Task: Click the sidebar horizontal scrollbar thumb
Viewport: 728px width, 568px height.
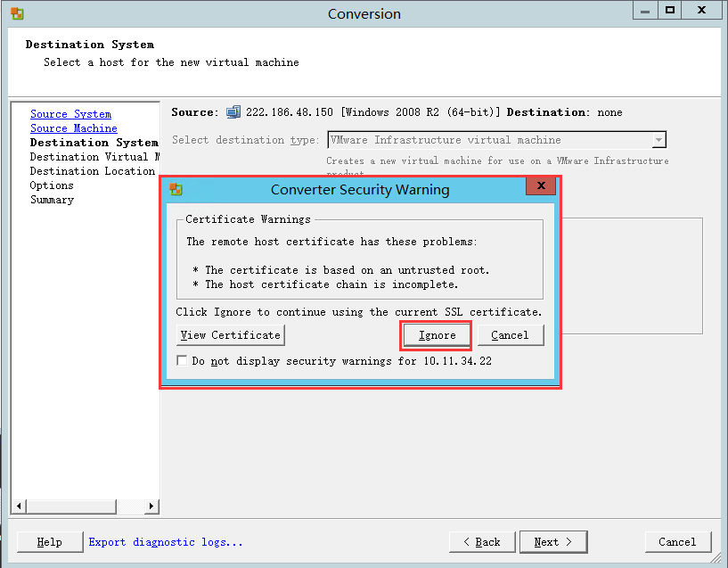Action: (x=71, y=506)
